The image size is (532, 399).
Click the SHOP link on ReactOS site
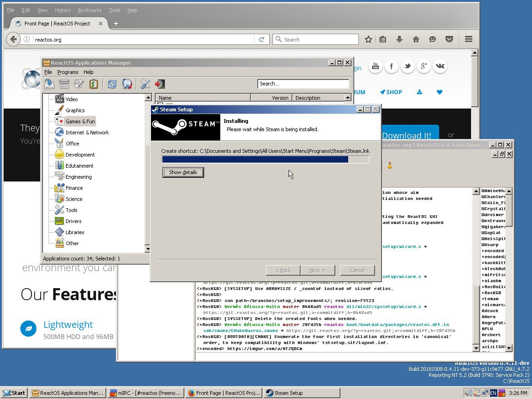[391, 92]
